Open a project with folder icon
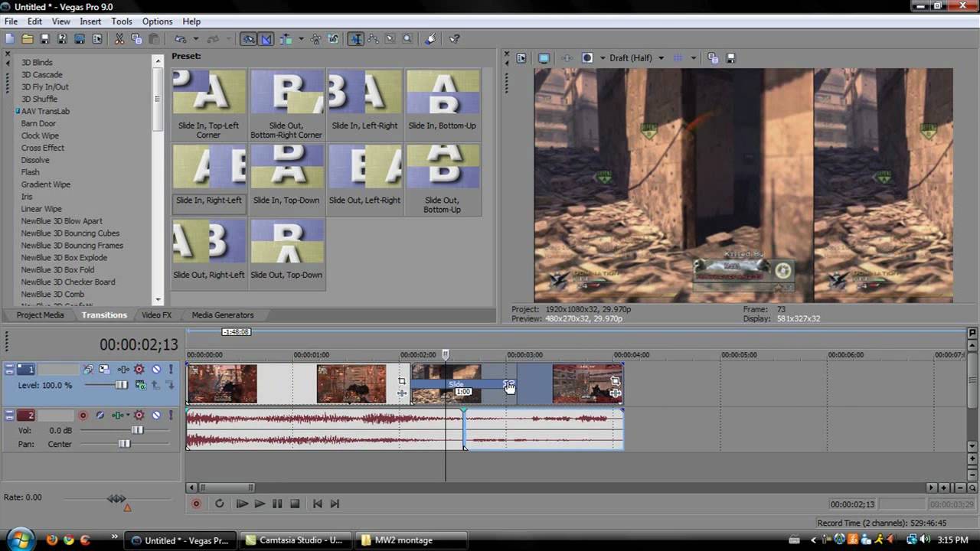The width and height of the screenshot is (980, 551). pos(27,38)
